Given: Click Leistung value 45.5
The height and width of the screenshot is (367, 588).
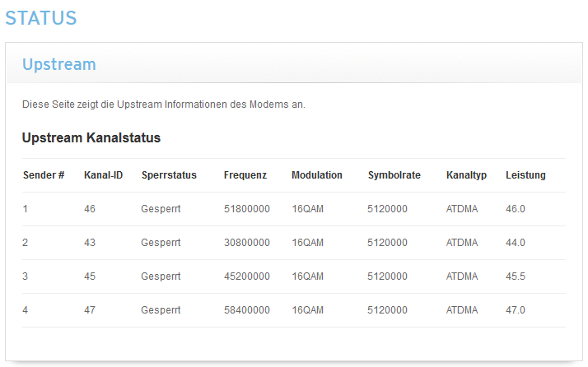Looking at the screenshot, I should (516, 276).
